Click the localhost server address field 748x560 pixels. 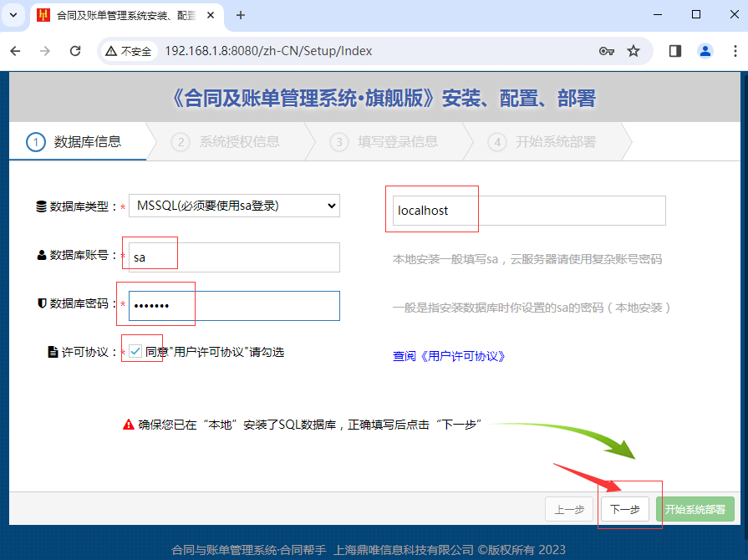click(529, 211)
